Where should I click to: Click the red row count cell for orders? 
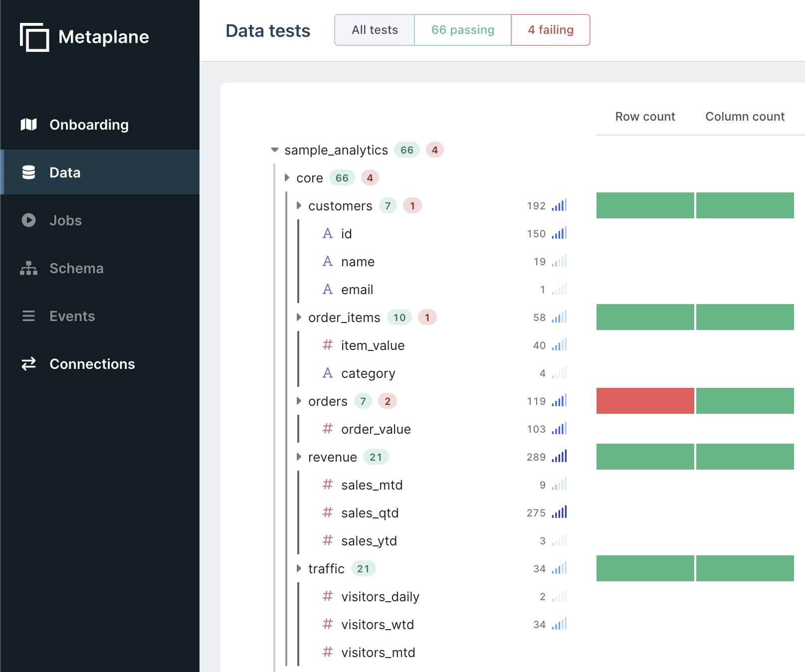point(645,401)
